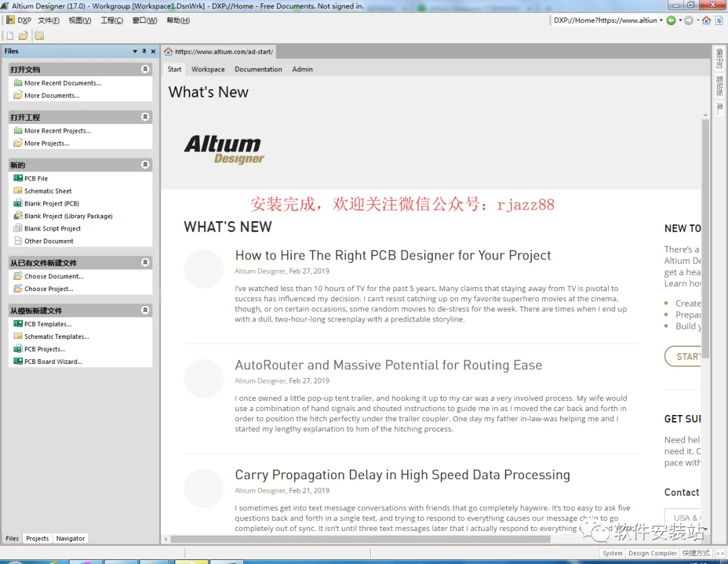Go to the DXP home page icon
The height and width of the screenshot is (564, 728).
tap(706, 20)
